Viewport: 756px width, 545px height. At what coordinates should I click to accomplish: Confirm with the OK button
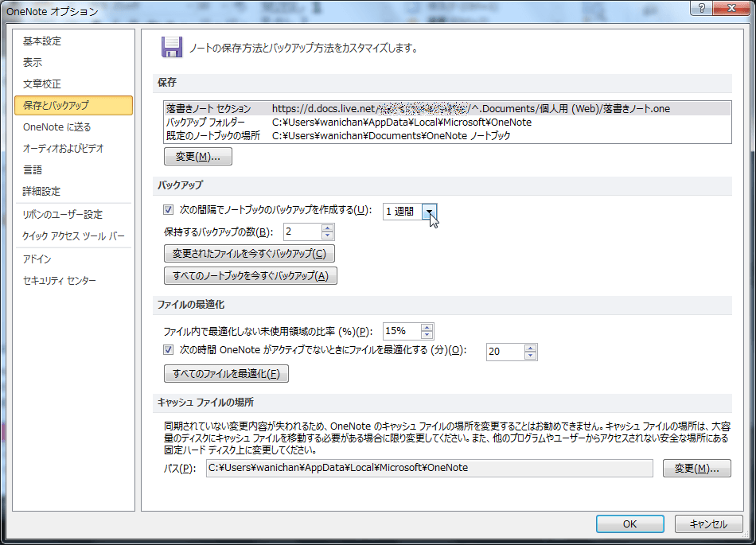click(x=629, y=524)
